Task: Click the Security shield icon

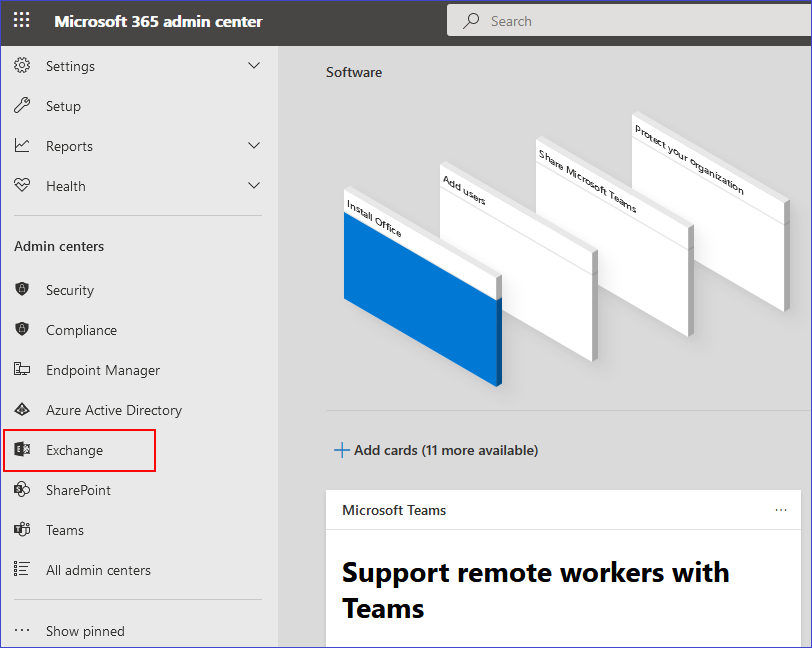Action: point(22,290)
